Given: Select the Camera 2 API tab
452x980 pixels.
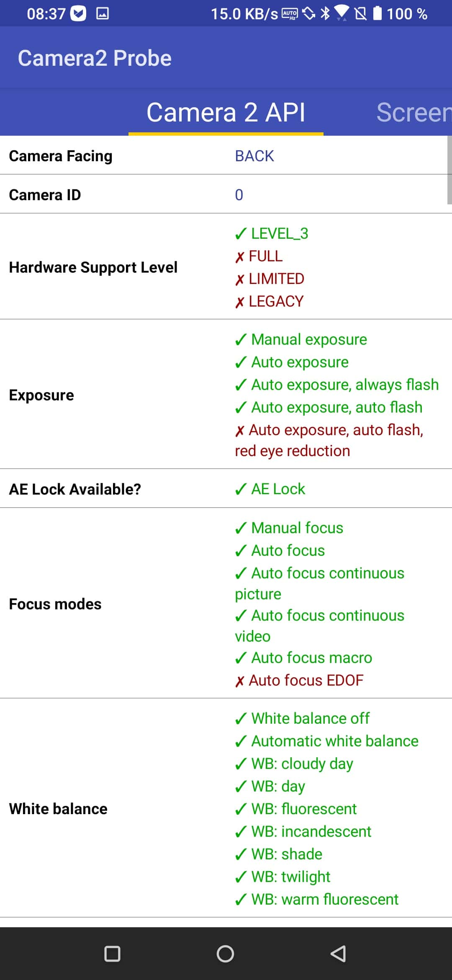Looking at the screenshot, I should point(226,112).
